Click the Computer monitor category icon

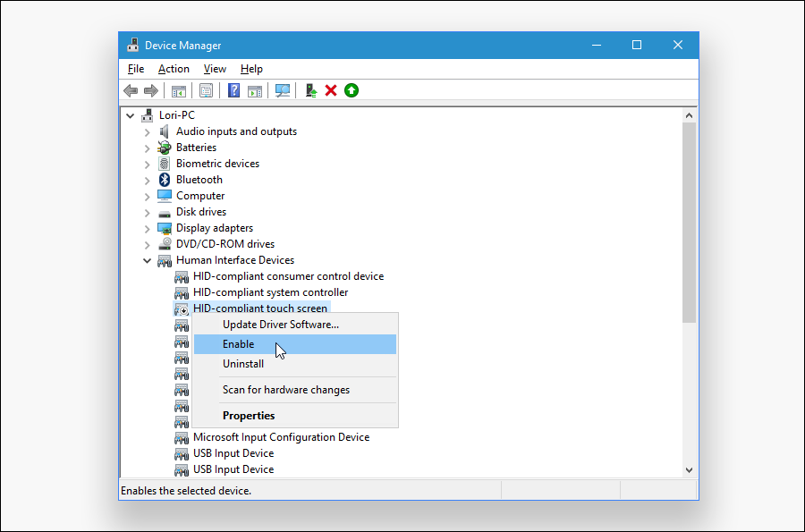(165, 196)
